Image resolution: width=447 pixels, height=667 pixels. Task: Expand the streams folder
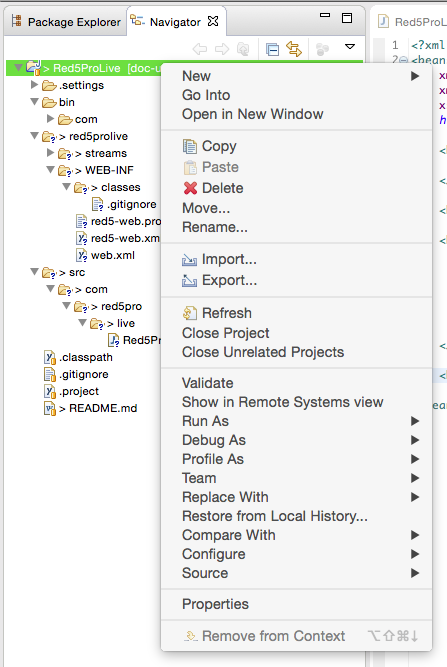[x=51, y=153]
